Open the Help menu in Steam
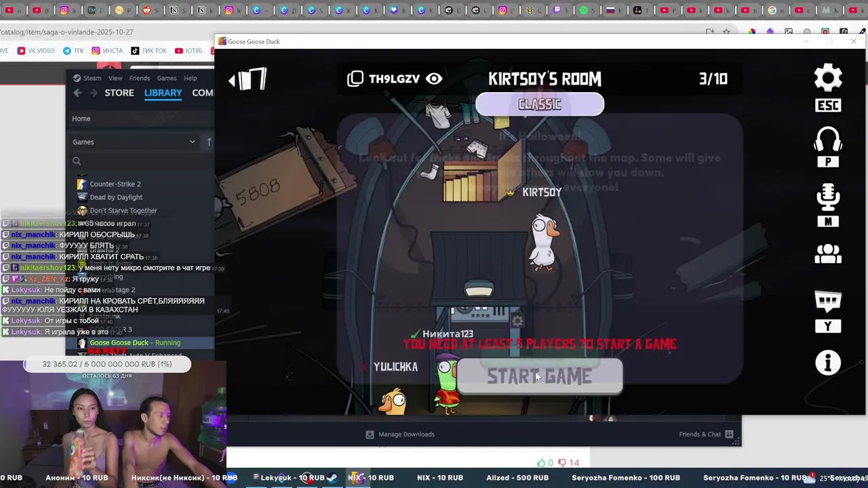The width and height of the screenshot is (868, 488). click(x=191, y=78)
